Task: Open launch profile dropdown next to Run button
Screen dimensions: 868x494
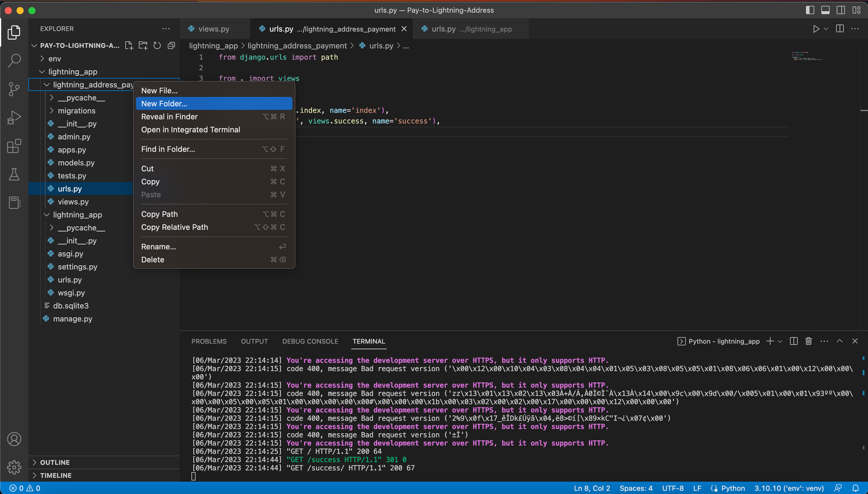Action: click(826, 29)
